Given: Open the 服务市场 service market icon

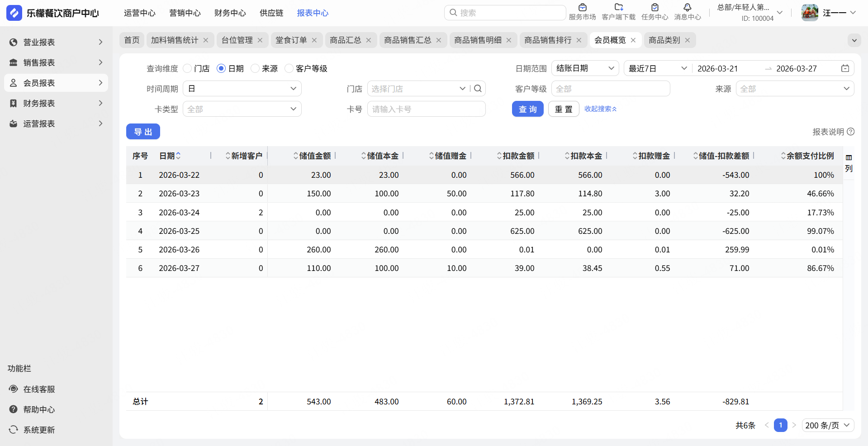Looking at the screenshot, I should click(582, 8).
